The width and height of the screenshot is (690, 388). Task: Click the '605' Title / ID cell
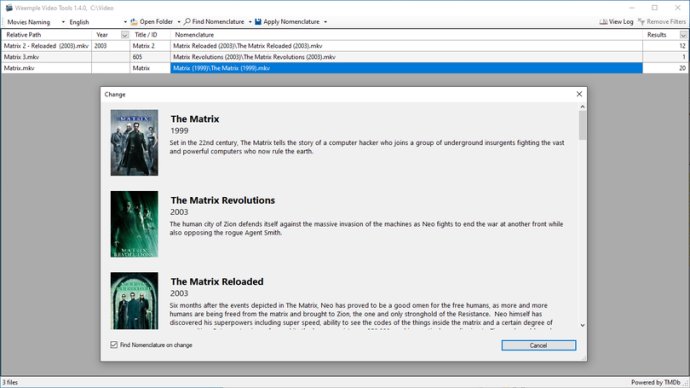[150, 57]
